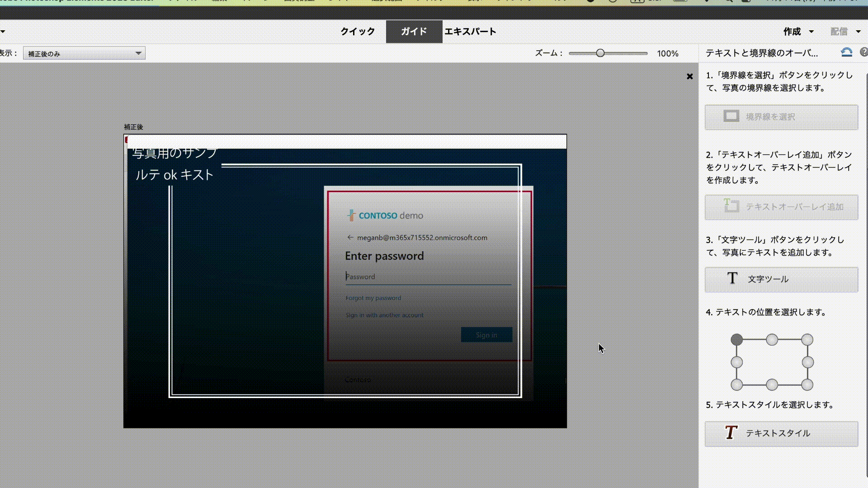
Task: Switch to the エキスパート tab
Action: 470,32
